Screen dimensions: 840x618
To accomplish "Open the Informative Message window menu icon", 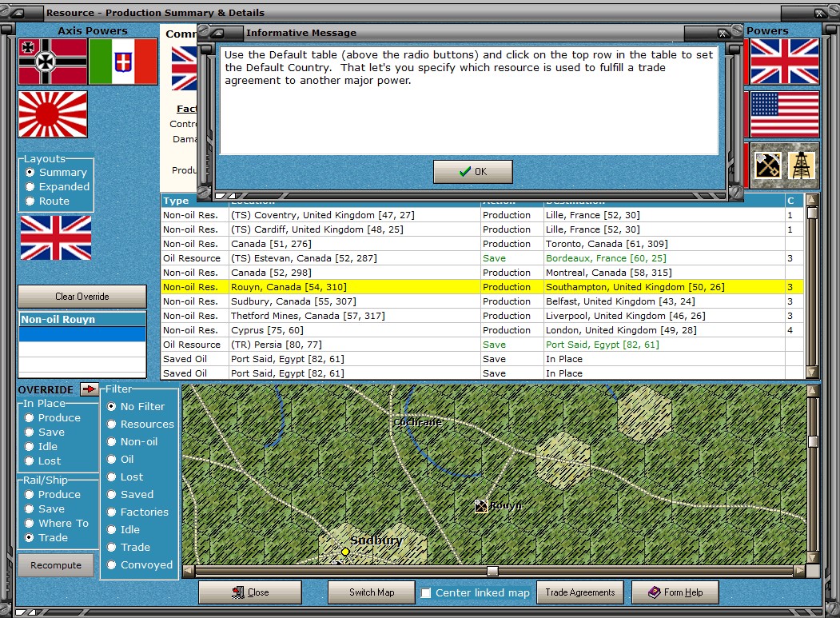I will click(x=218, y=34).
